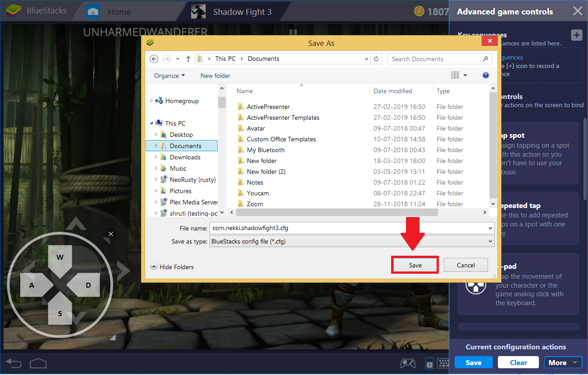Open recent locations dropdown arrow
588x375 pixels.
click(x=178, y=59)
